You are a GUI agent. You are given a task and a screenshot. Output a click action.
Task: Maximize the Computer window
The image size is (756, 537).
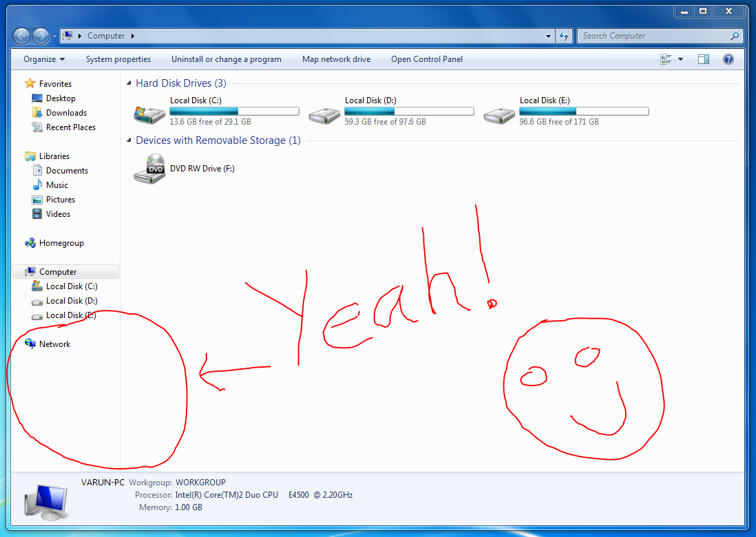tap(703, 12)
